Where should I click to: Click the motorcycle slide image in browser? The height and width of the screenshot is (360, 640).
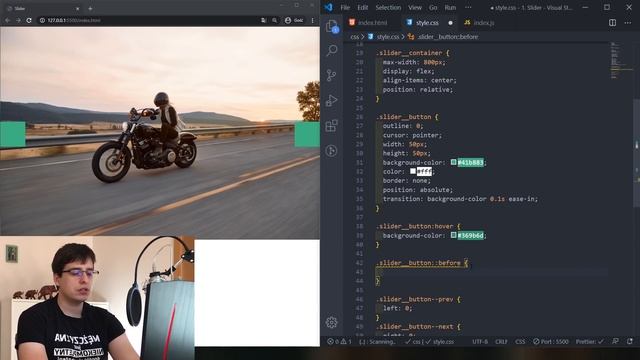click(x=160, y=133)
